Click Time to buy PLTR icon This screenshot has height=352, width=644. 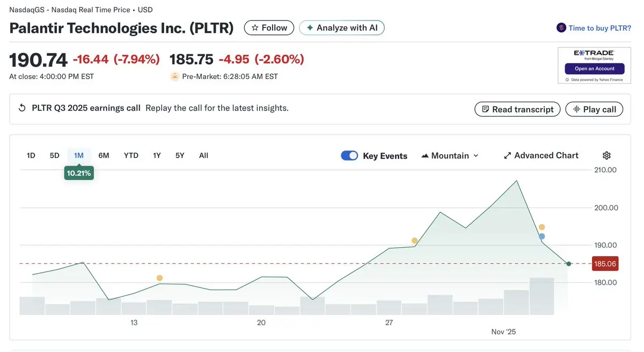pyautogui.click(x=561, y=28)
